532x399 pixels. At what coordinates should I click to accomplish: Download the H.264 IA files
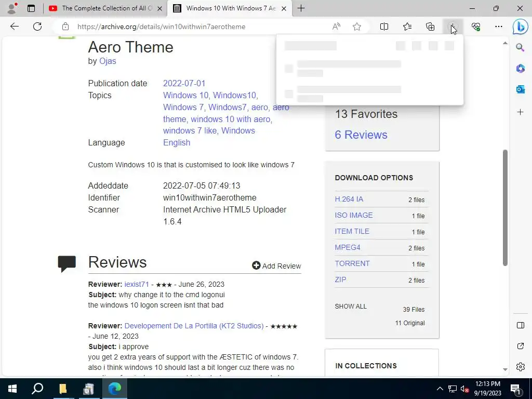349,199
